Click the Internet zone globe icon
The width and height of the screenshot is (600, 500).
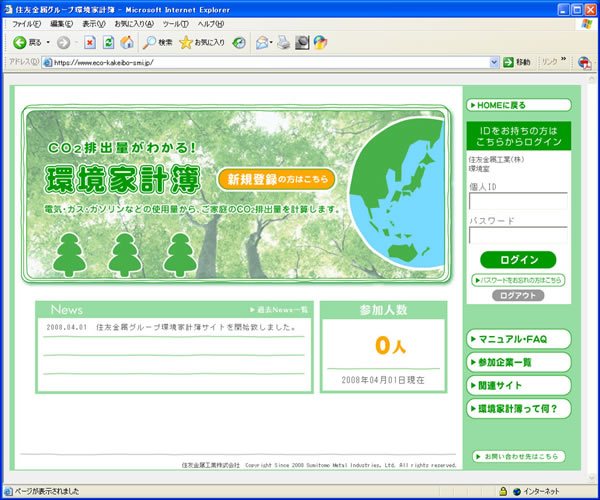tap(517, 491)
